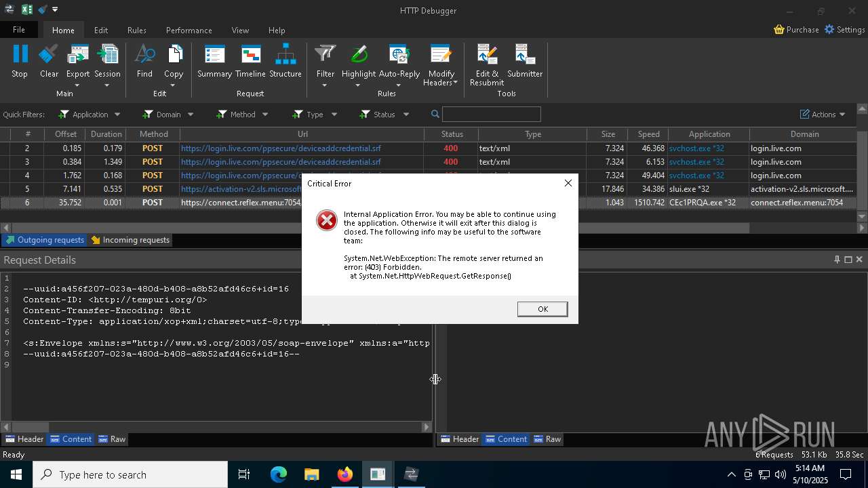Viewport: 868px width, 488px height.
Task: Expand the Export dropdown arrow
Action: pos(77,85)
